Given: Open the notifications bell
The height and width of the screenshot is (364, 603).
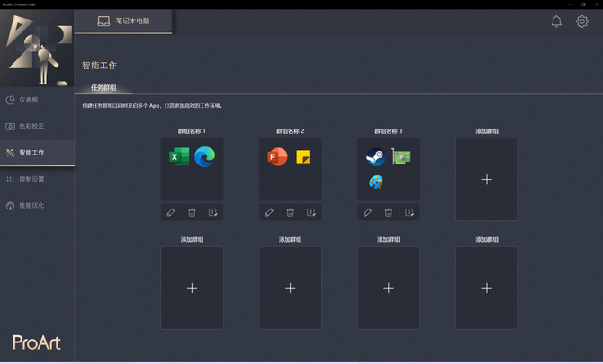Looking at the screenshot, I should tap(556, 22).
